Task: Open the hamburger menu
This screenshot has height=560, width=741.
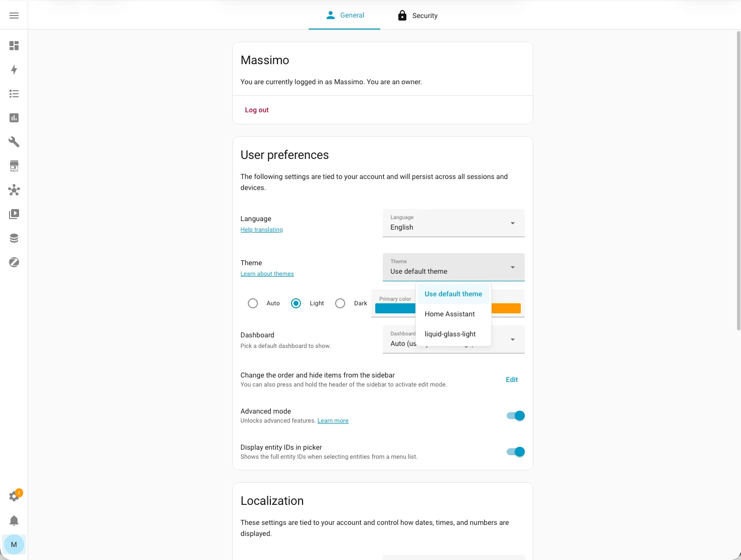Action: (14, 15)
